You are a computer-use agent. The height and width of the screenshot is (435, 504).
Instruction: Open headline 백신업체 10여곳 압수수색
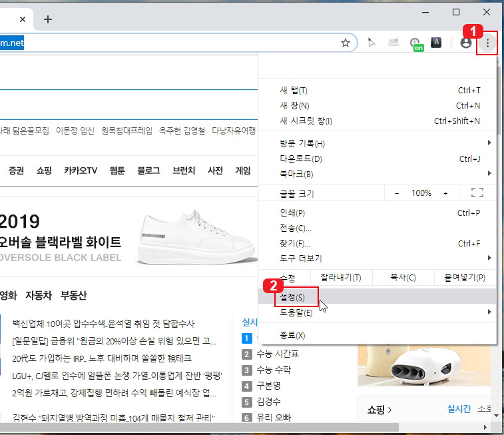click(x=103, y=324)
